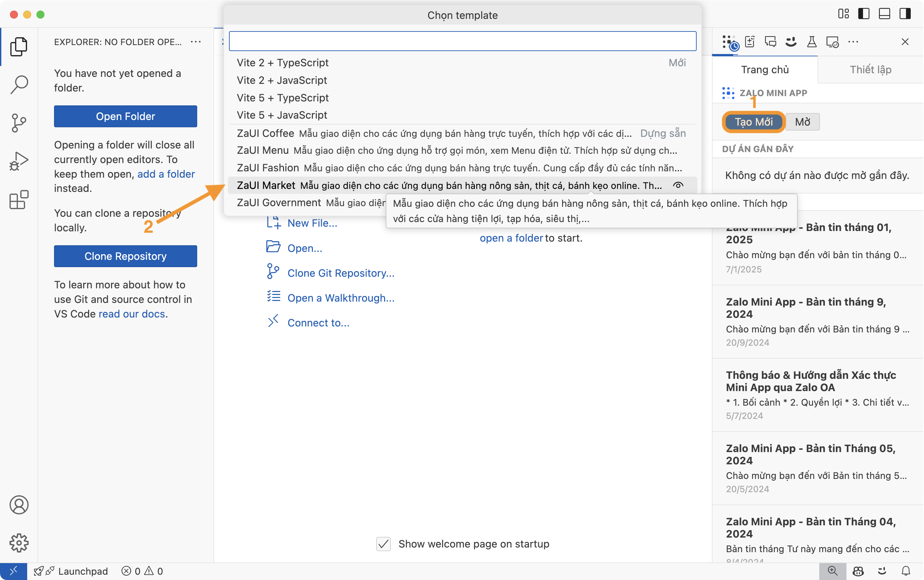Image resolution: width=924 pixels, height=580 pixels.
Task: Open news Bản tin tháng 9, 2024
Action: (817, 321)
